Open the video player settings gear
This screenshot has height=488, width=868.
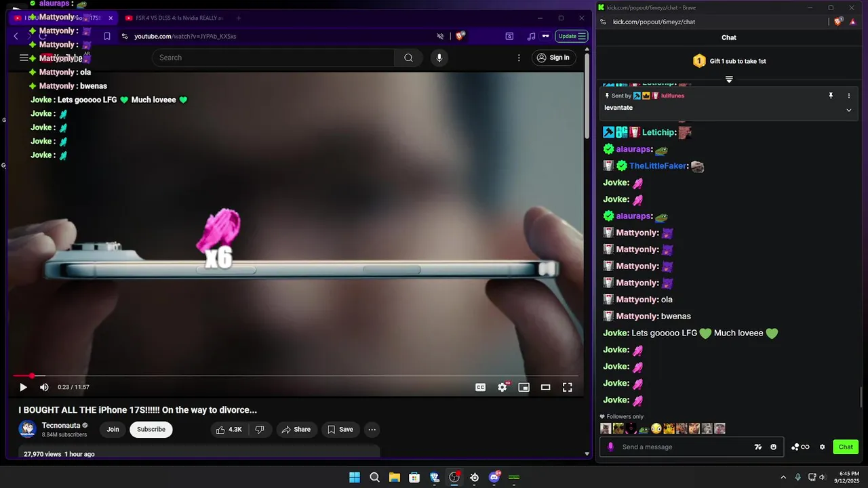(502, 387)
